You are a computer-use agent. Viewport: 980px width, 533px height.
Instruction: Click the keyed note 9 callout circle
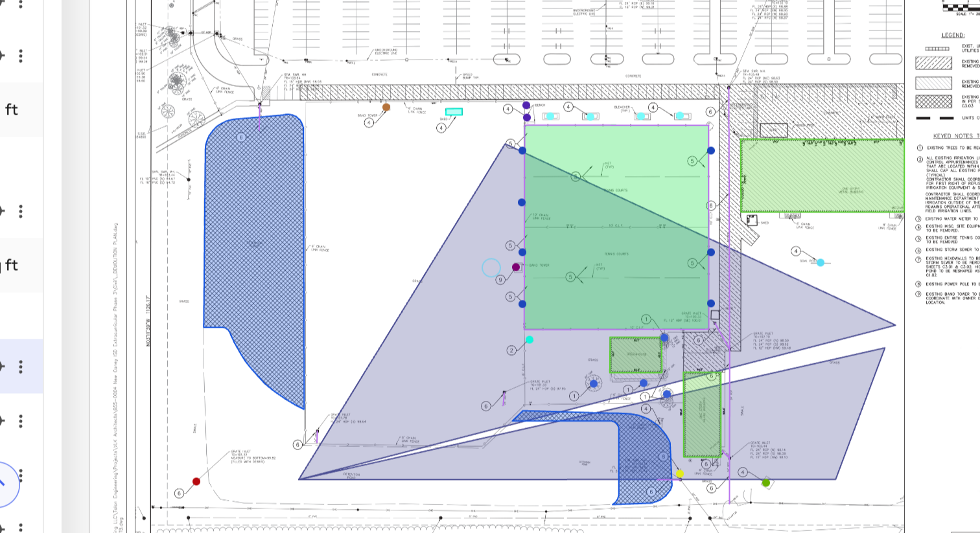pyautogui.click(x=500, y=280)
